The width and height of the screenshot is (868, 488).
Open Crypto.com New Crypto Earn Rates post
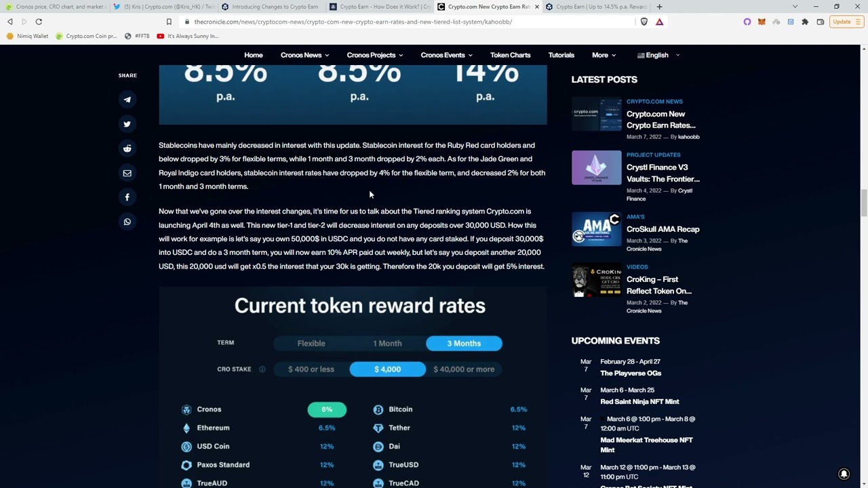coord(660,119)
